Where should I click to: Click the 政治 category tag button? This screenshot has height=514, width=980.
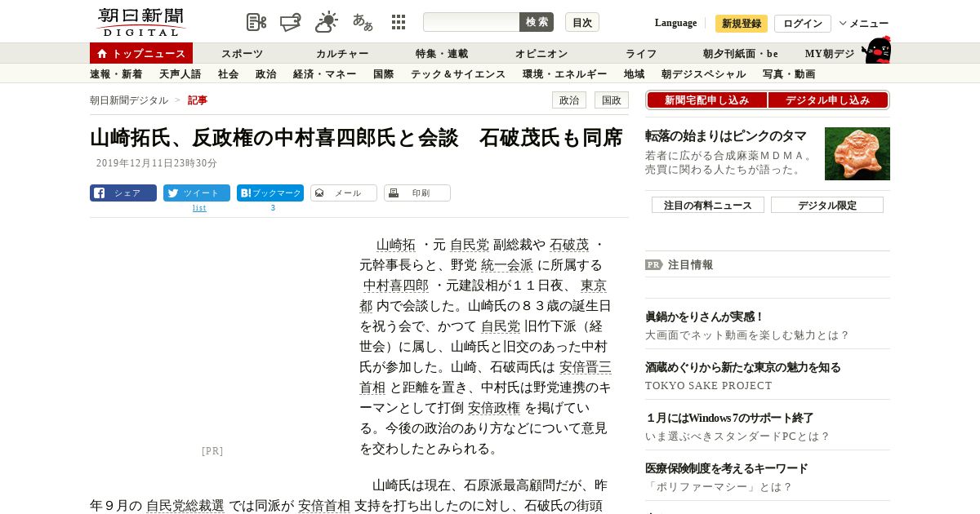click(569, 100)
